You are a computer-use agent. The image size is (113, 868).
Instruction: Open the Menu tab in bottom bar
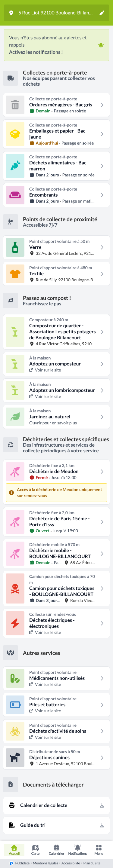tap(99, 849)
